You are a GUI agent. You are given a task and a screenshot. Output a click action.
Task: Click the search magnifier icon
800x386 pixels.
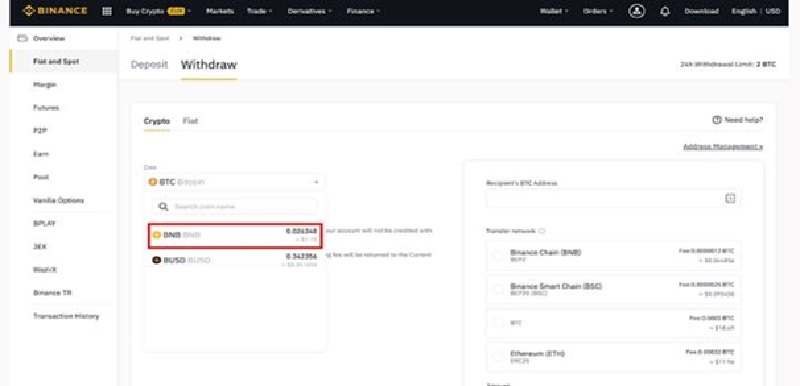[x=163, y=207]
